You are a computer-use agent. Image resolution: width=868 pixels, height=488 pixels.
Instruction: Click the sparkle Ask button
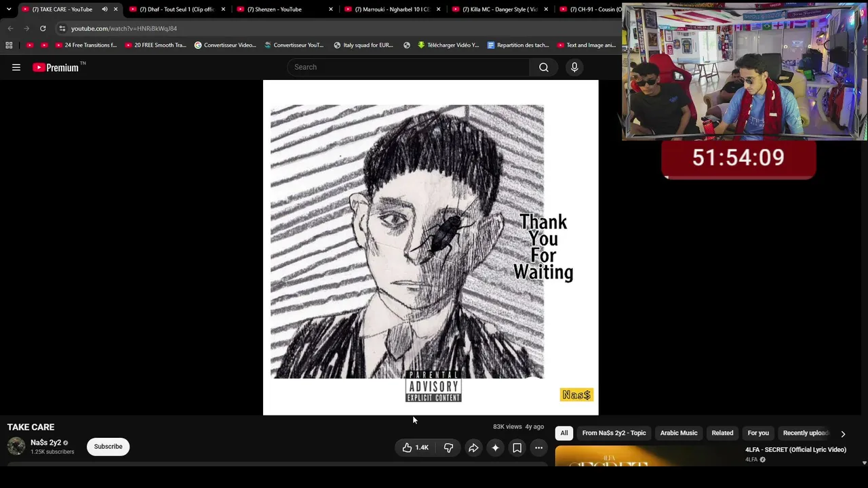495,447
